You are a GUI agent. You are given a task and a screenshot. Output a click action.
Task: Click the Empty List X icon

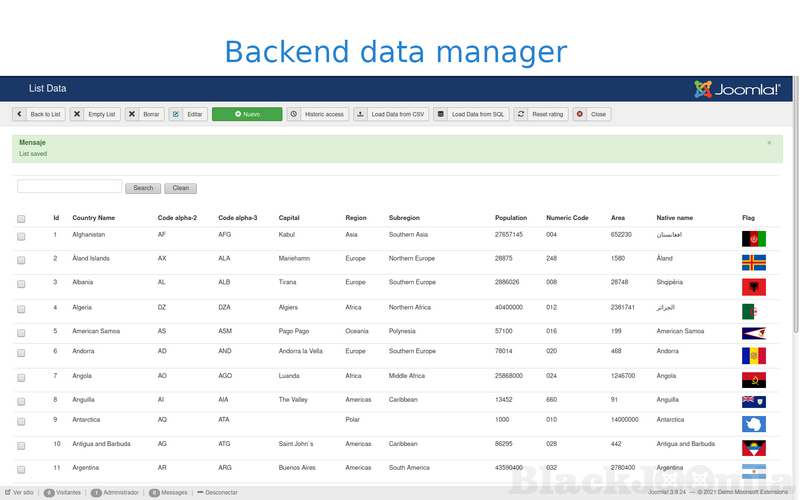77,114
